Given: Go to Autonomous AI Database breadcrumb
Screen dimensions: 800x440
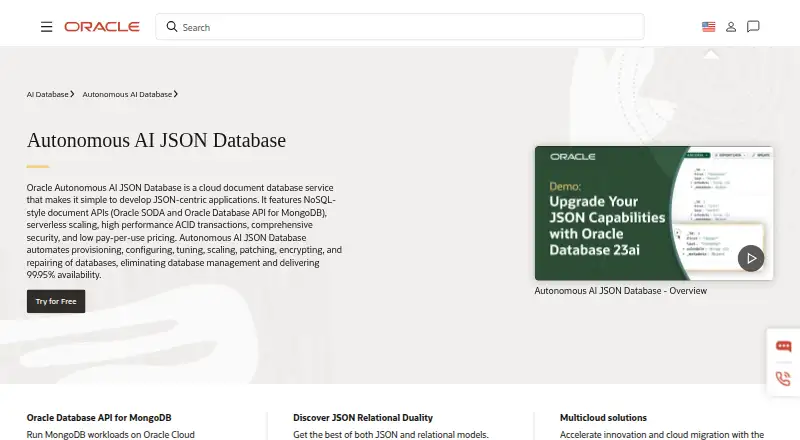Looking at the screenshot, I should pos(130,94).
